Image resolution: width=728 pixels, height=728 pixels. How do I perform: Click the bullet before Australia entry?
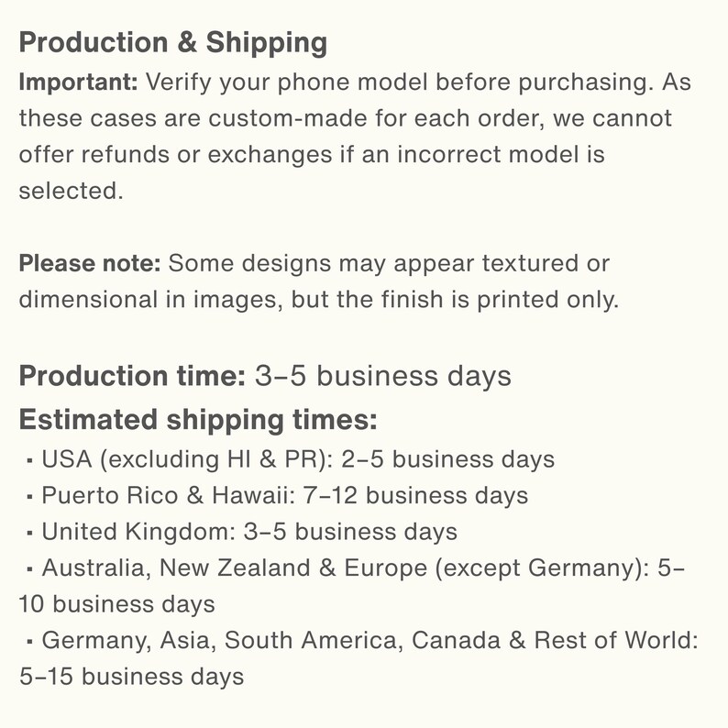click(29, 569)
